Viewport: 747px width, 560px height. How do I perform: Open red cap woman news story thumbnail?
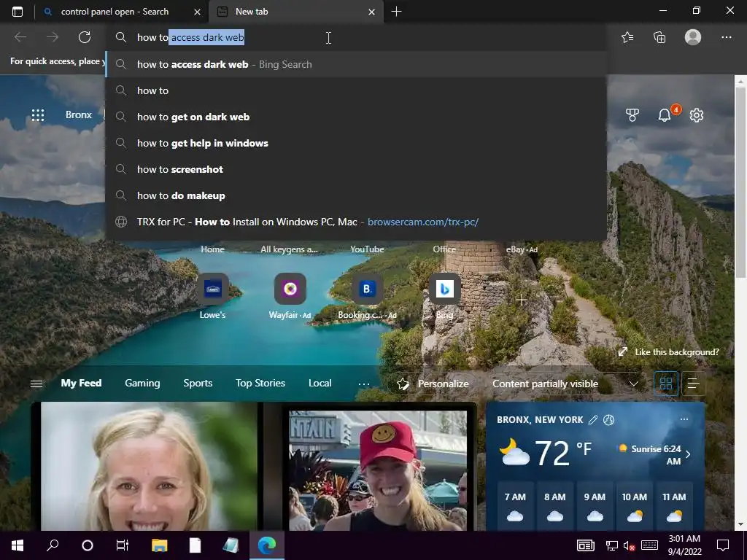click(378, 470)
